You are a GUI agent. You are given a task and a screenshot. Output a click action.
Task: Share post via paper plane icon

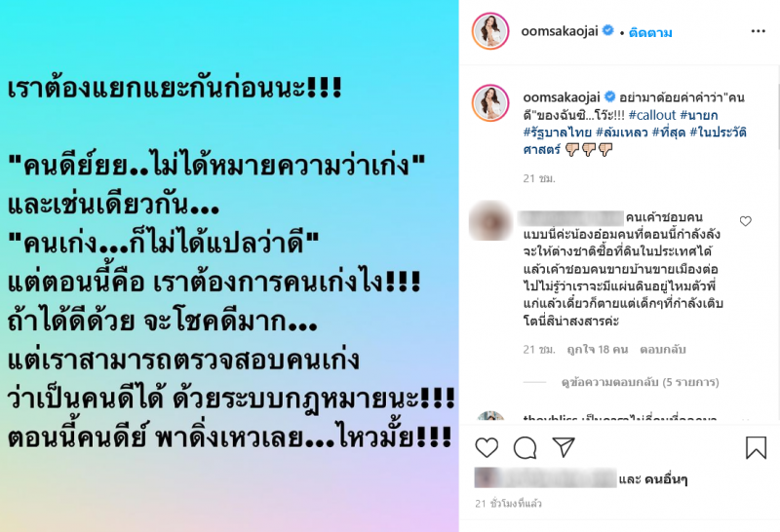(x=564, y=447)
